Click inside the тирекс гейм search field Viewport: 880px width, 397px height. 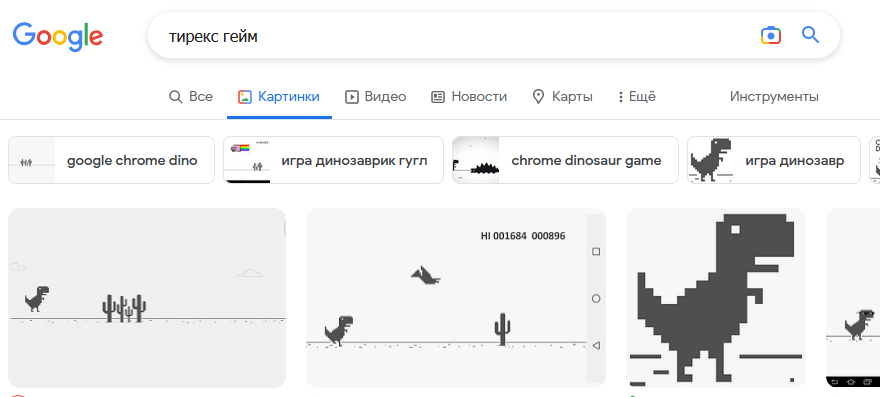point(449,36)
